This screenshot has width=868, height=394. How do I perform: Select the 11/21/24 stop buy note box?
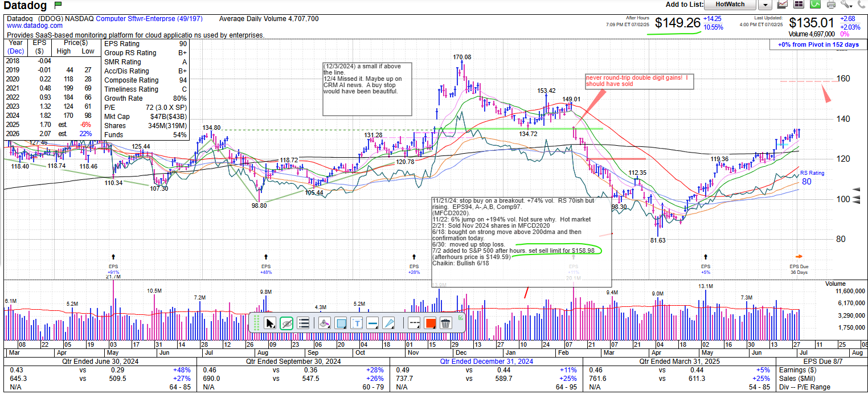pos(521,241)
